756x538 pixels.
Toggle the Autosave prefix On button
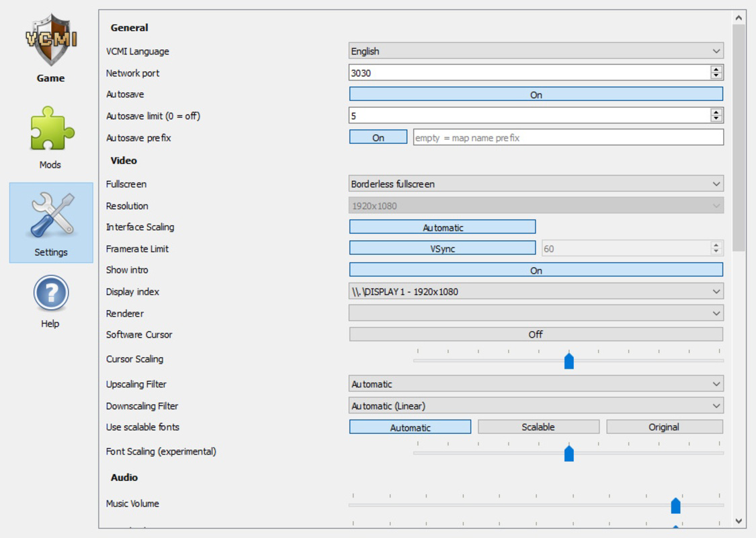pyautogui.click(x=378, y=137)
